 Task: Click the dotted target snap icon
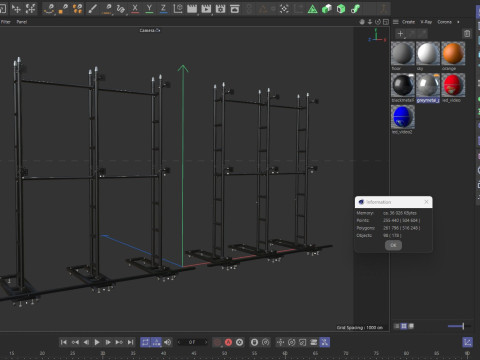click(x=284, y=9)
